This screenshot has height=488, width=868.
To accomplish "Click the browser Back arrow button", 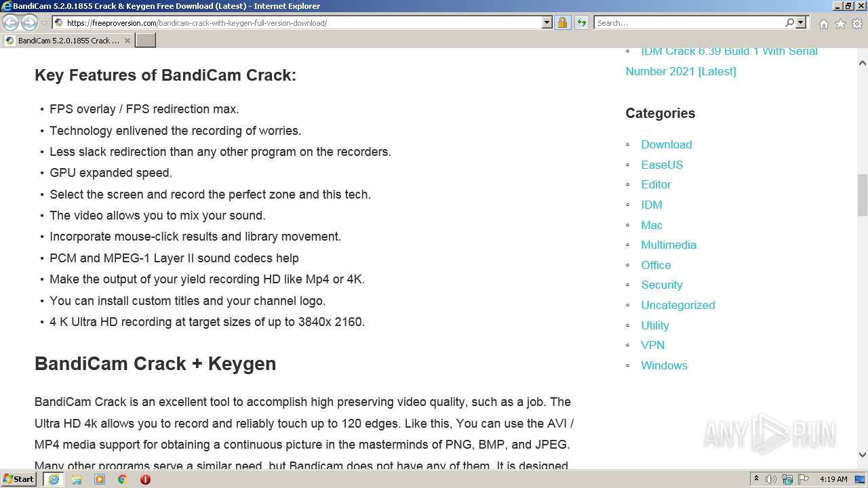I will tap(11, 23).
